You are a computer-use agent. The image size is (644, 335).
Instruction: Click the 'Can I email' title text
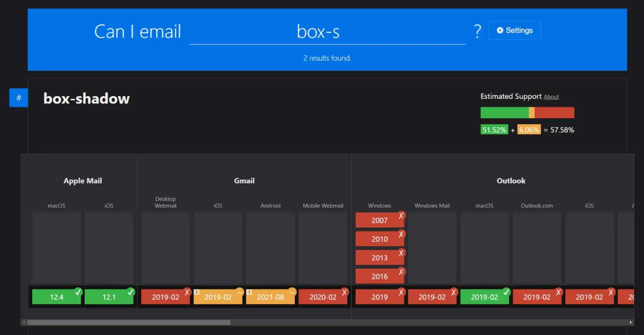(138, 31)
